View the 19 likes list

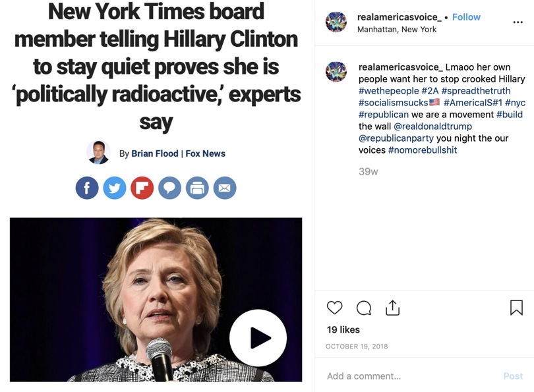tap(343, 329)
